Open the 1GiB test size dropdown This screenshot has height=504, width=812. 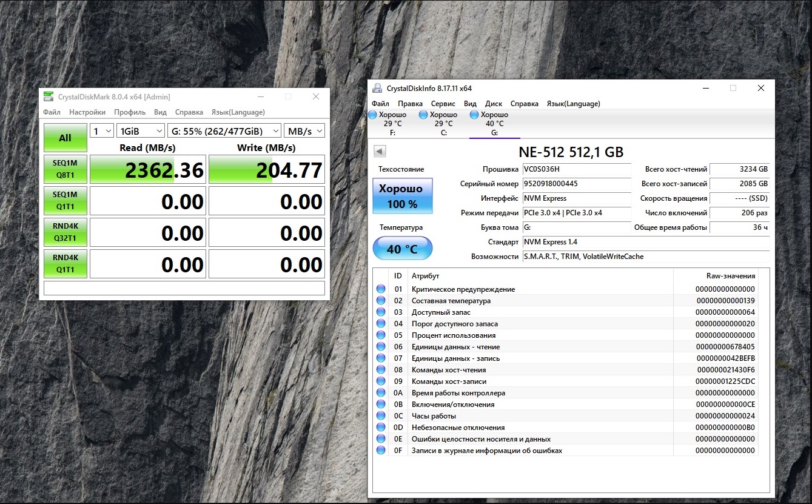pos(141,131)
